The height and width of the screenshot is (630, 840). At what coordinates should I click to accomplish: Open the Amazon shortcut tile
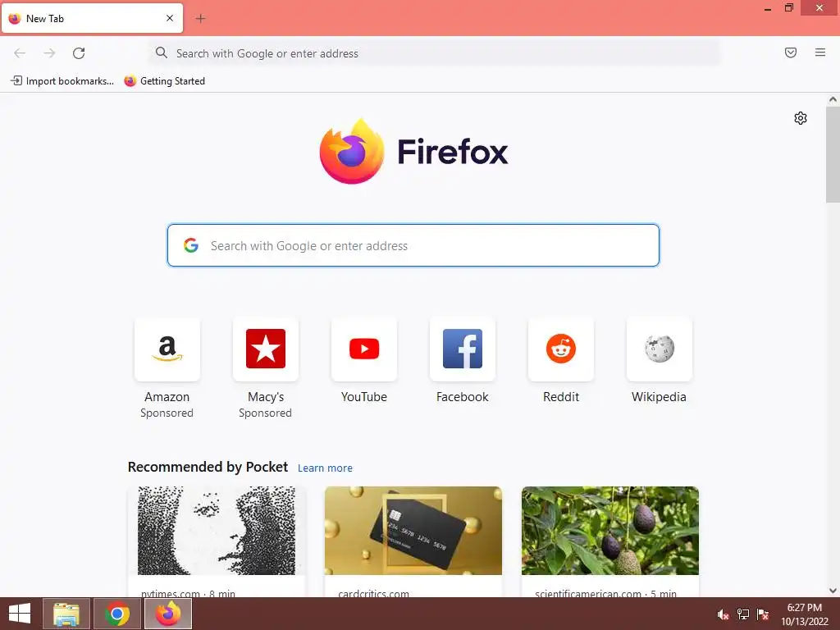point(167,349)
